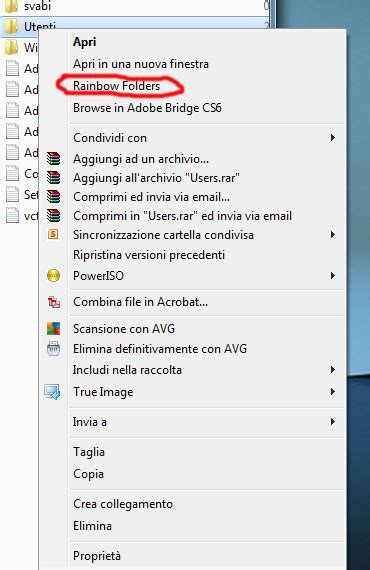Click the orange Sincronizzazione cartella condivisa icon
The image size is (370, 570).
point(53,234)
